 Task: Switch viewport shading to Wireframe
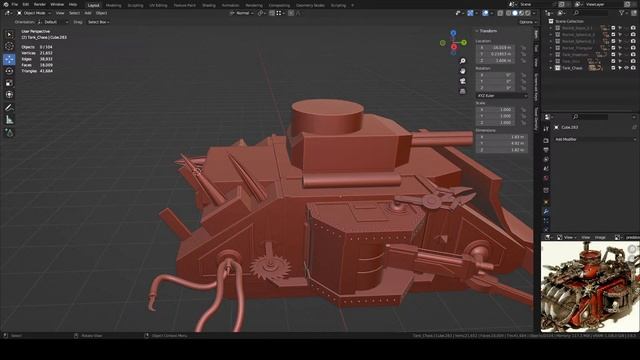tap(508, 13)
